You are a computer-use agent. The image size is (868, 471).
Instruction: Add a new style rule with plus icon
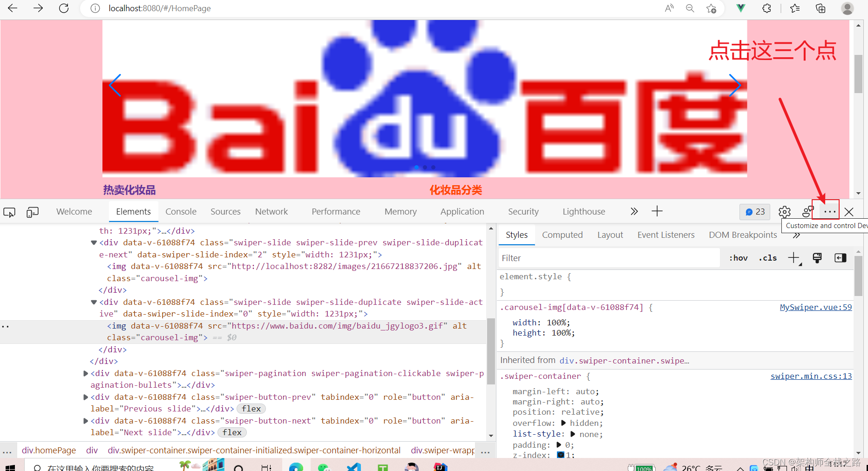(794, 258)
